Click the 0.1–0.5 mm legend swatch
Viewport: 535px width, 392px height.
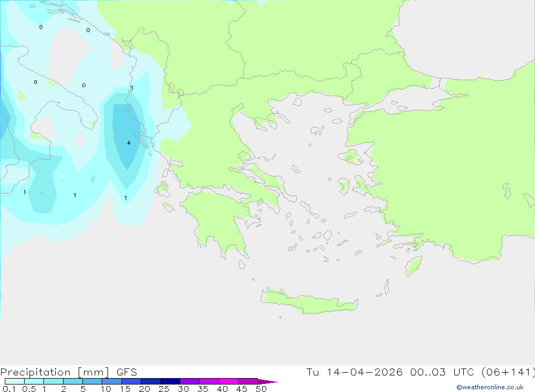tap(14, 381)
